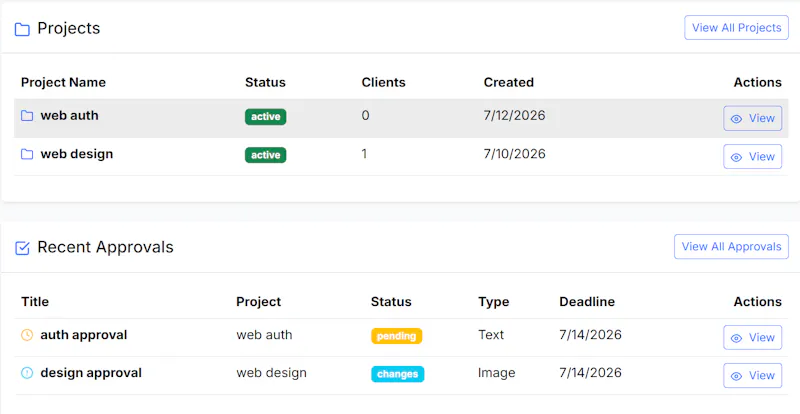
Task: Click deadline of design approval row
Action: coord(590,373)
